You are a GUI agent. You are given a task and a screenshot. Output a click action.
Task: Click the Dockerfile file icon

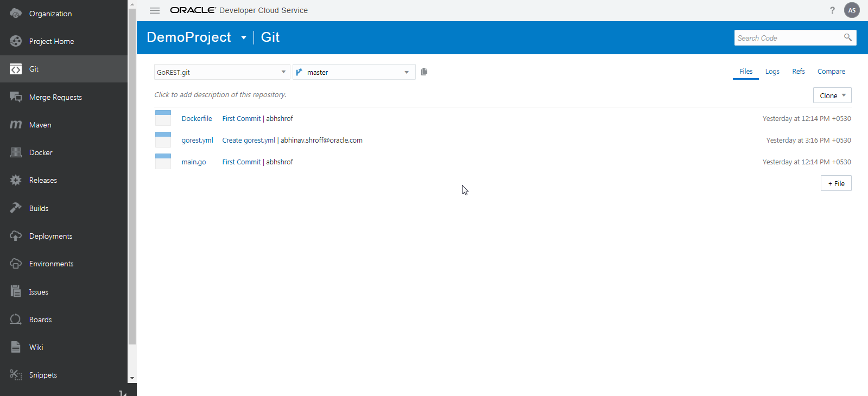(x=163, y=118)
